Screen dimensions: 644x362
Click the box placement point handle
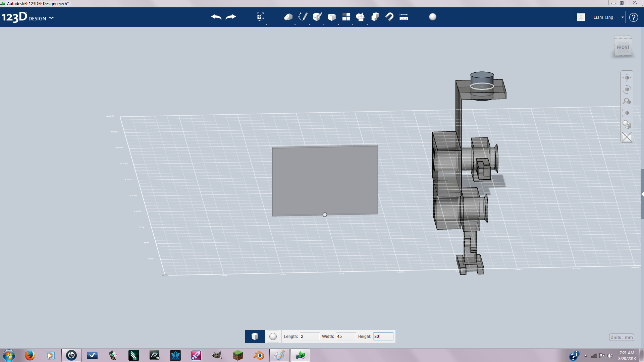(x=325, y=215)
